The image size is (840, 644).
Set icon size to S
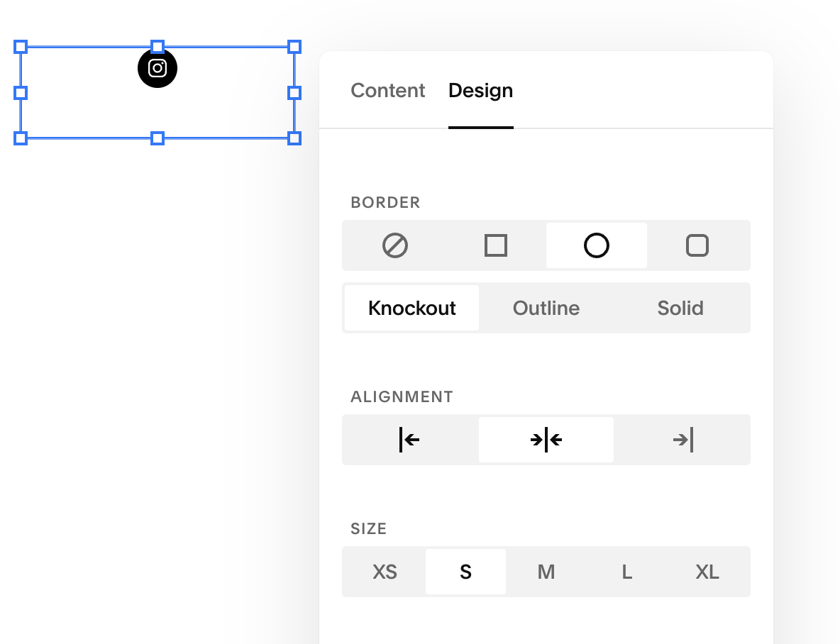[x=465, y=572]
